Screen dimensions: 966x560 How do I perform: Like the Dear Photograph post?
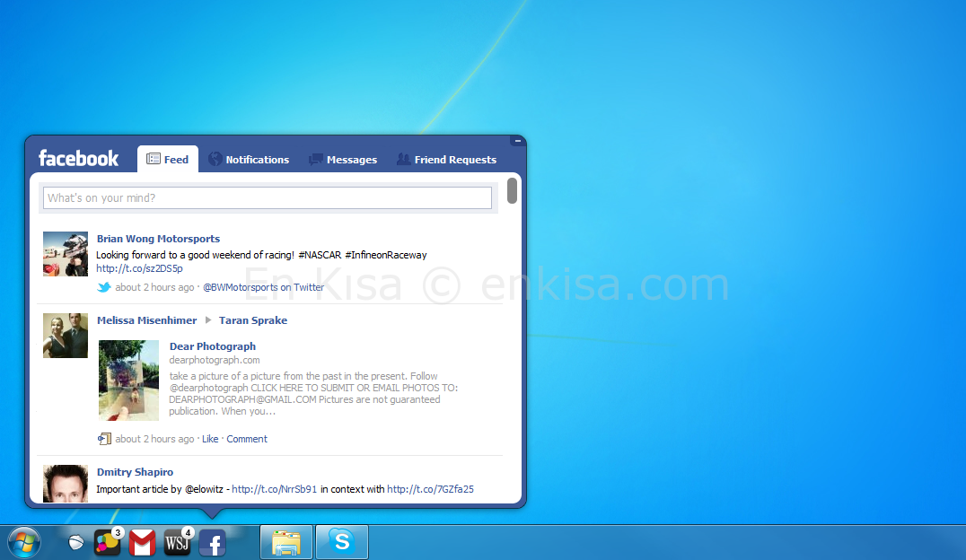[x=210, y=439]
